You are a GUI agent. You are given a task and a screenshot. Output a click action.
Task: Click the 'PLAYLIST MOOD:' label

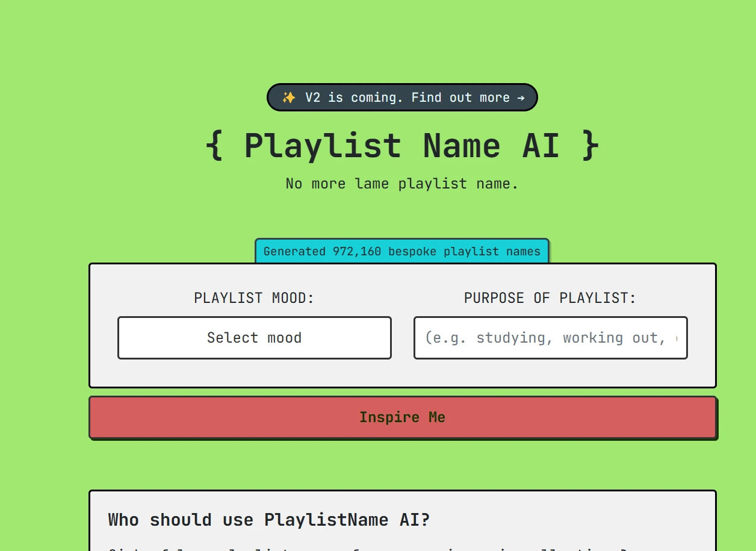(x=254, y=298)
